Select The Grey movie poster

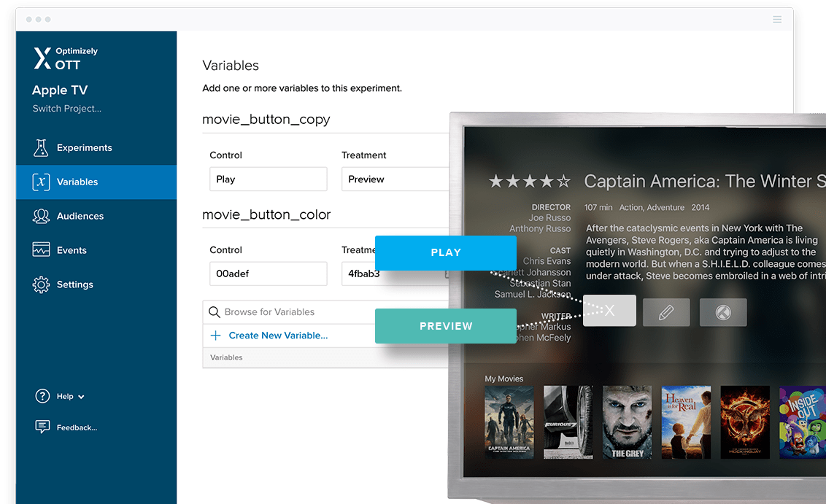(627, 422)
